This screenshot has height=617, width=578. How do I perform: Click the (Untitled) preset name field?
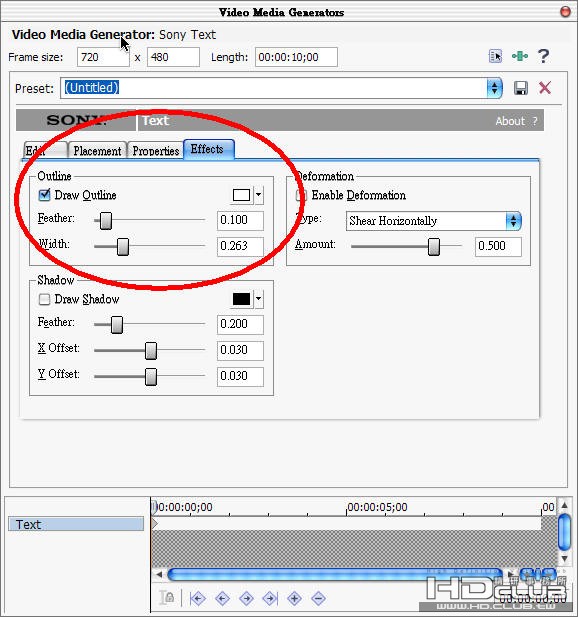274,88
